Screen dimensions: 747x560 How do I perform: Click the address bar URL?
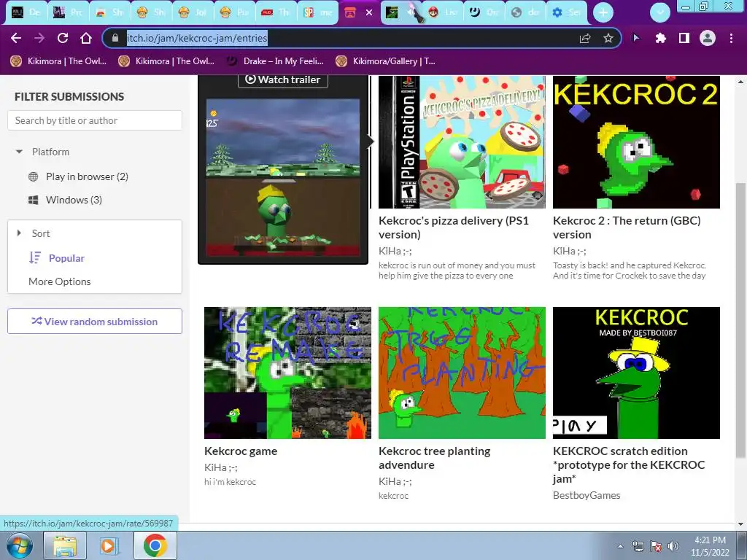coord(197,38)
